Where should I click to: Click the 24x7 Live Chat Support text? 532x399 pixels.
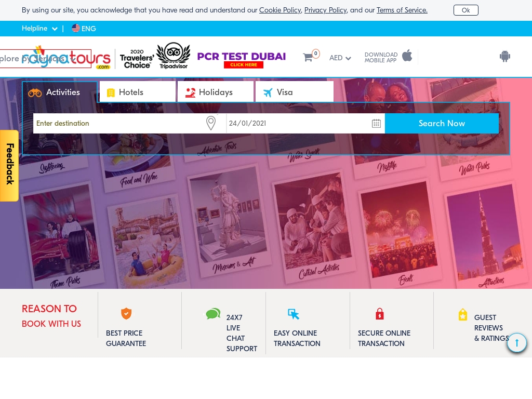pos(242,333)
